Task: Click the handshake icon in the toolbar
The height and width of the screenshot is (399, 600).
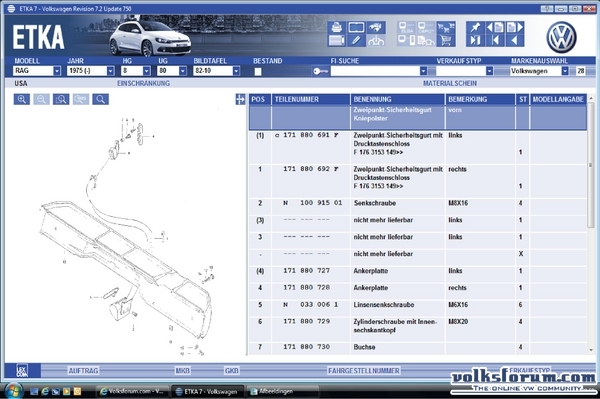Action: point(376,28)
